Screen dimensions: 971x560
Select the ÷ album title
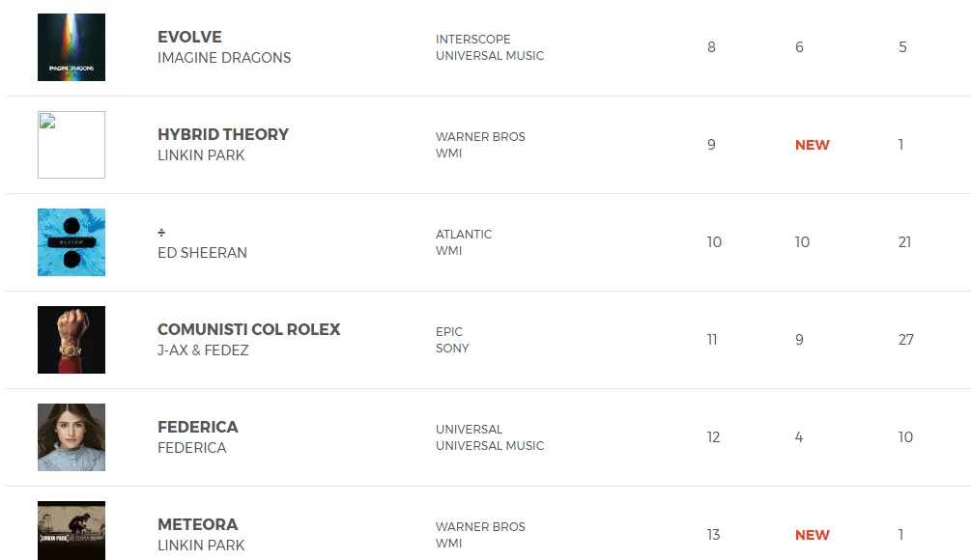click(x=162, y=232)
